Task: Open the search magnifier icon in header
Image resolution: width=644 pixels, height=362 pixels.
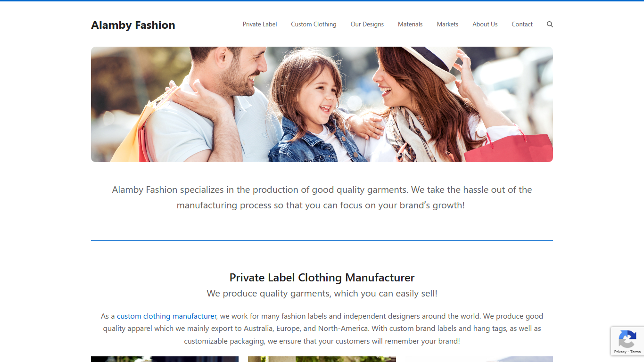Action: (550, 25)
